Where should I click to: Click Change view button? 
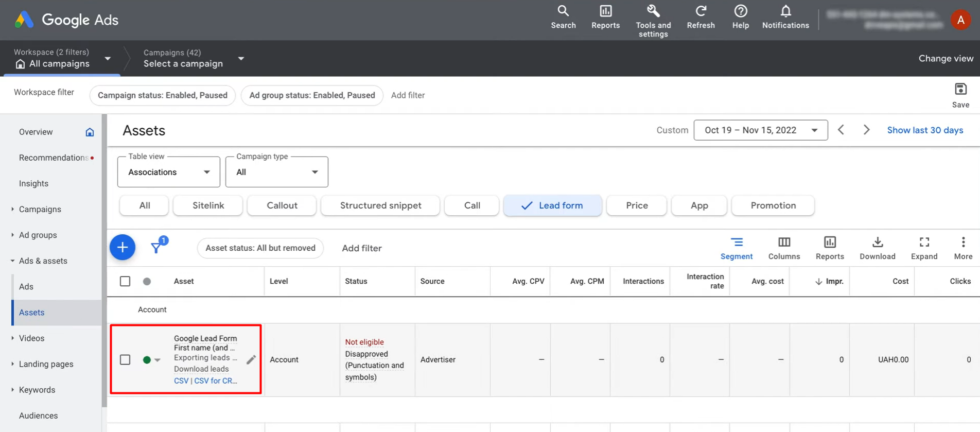click(946, 59)
